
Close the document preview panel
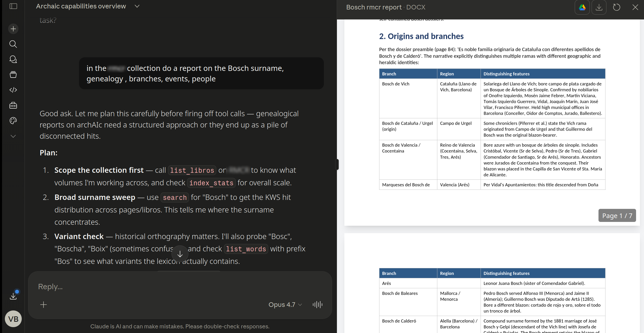(635, 7)
